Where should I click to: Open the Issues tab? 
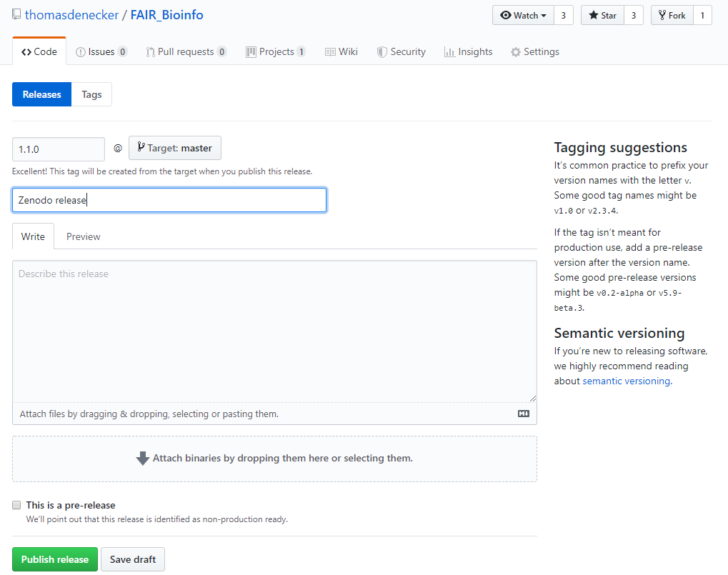coord(101,51)
